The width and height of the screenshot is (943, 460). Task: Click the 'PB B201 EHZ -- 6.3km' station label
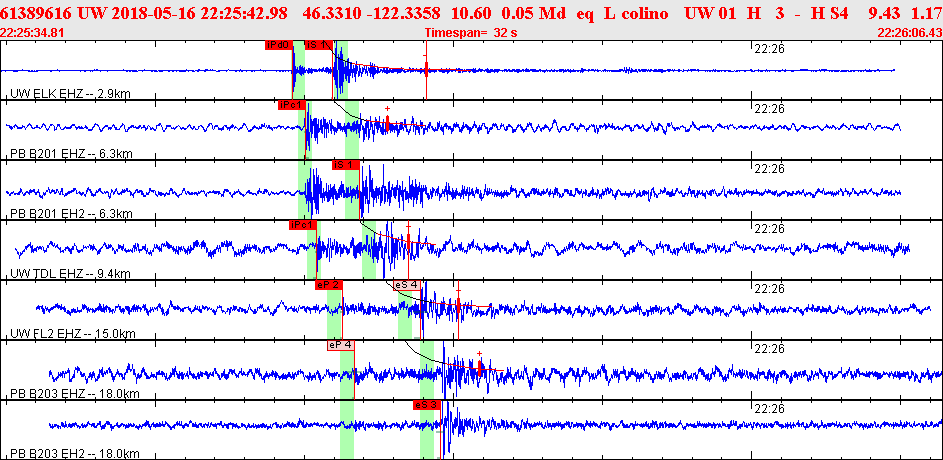click(71, 154)
